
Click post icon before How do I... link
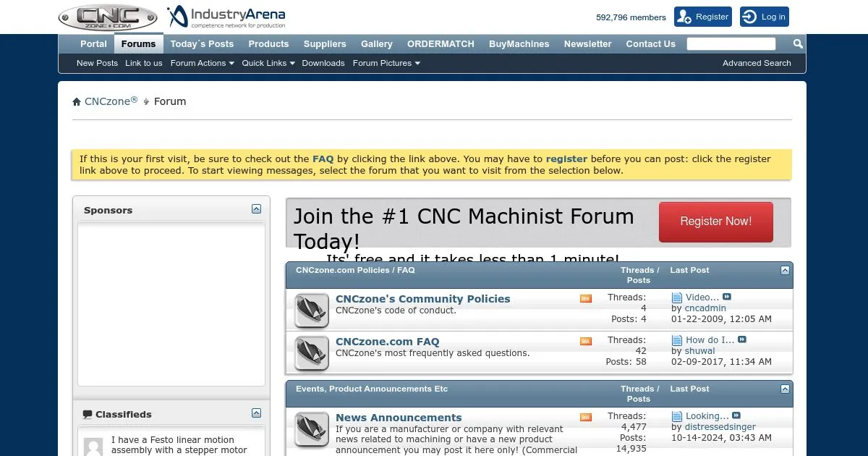tap(677, 340)
